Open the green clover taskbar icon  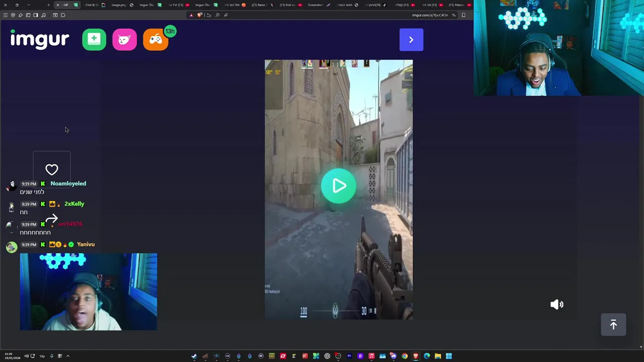(316, 356)
